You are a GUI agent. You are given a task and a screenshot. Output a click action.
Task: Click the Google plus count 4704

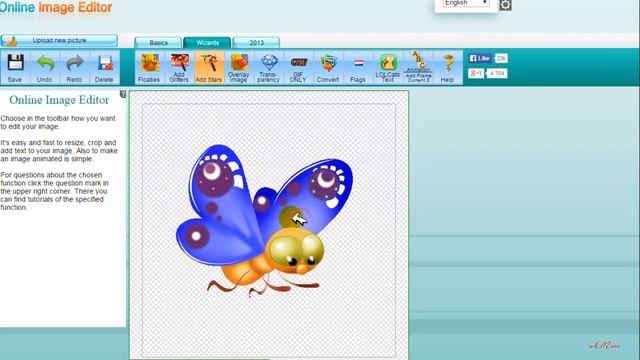click(497, 73)
